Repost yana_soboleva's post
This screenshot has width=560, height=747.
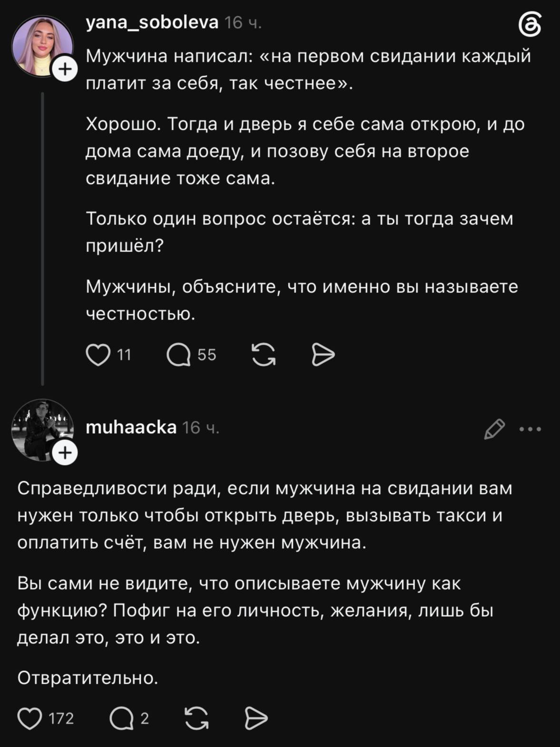[x=263, y=355]
